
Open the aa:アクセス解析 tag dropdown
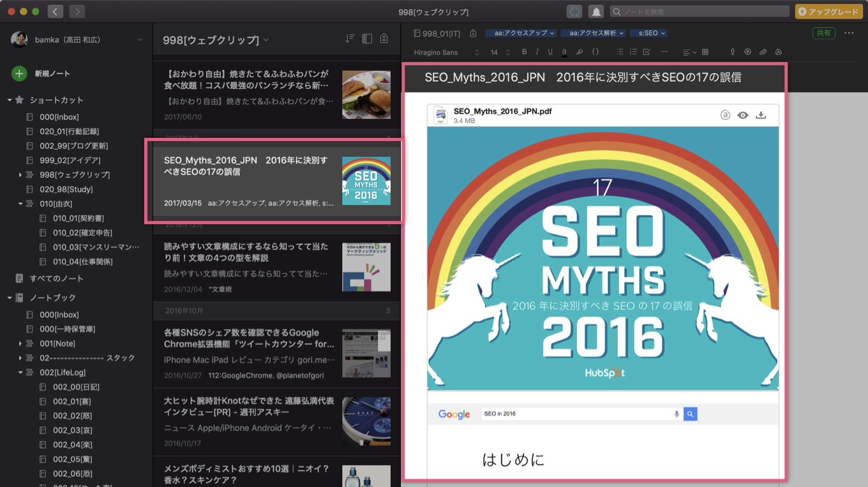coord(592,33)
